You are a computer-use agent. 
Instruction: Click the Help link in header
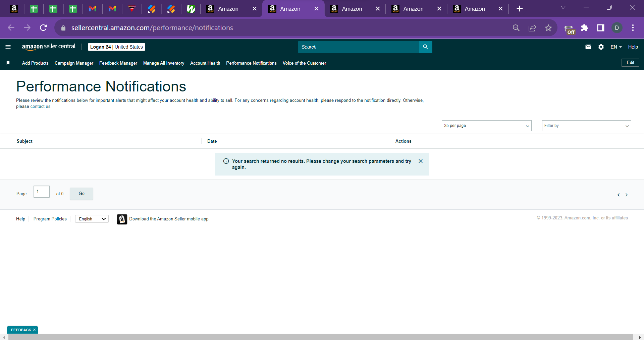(633, 47)
